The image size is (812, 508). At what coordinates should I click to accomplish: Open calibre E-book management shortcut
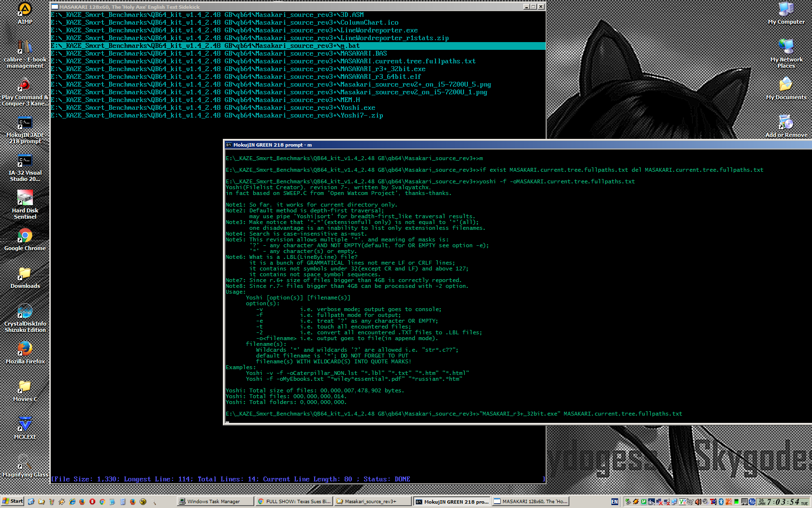click(x=25, y=54)
